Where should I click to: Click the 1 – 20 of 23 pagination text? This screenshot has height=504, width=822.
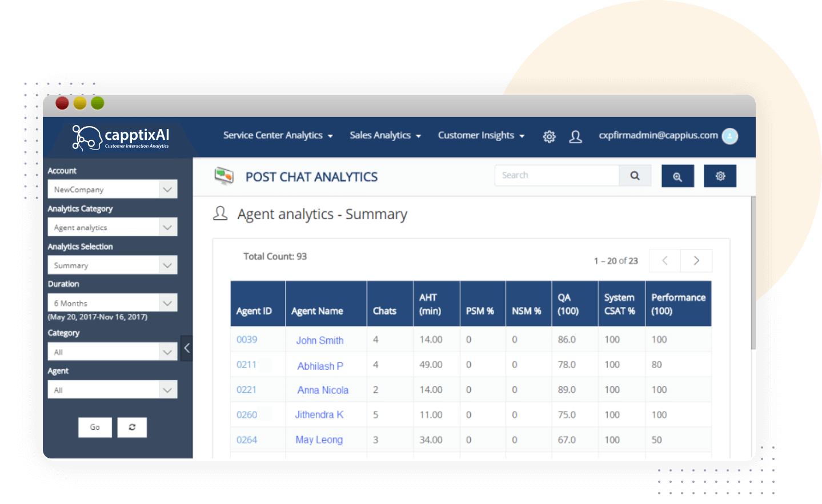pyautogui.click(x=616, y=261)
